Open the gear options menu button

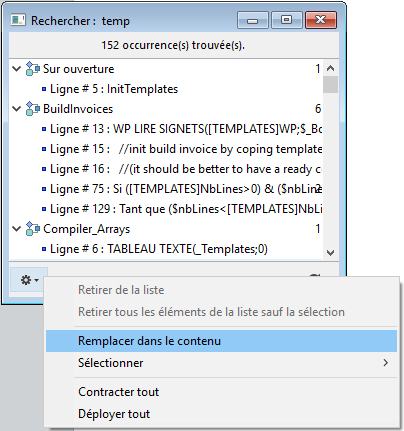[x=29, y=280]
